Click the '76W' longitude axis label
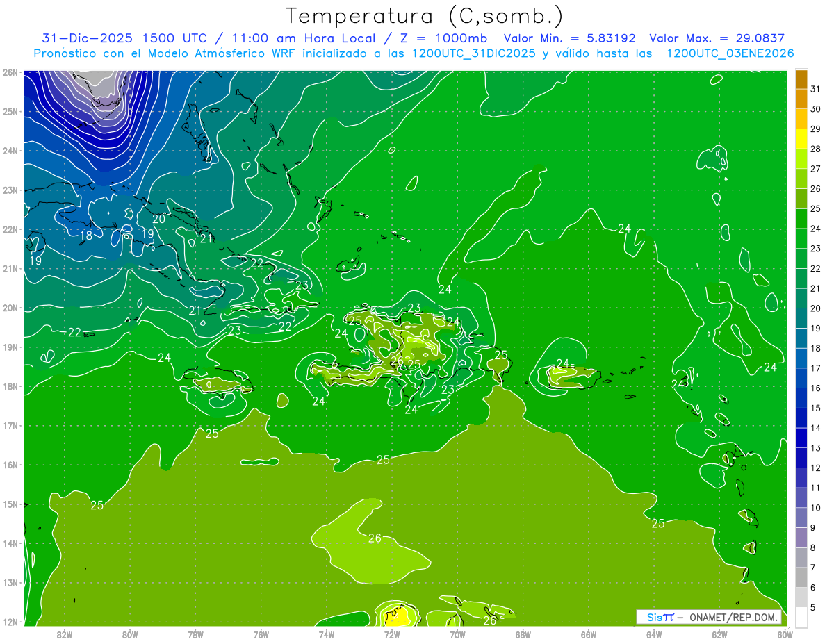Screen dimensions: 834x644 coord(261,634)
